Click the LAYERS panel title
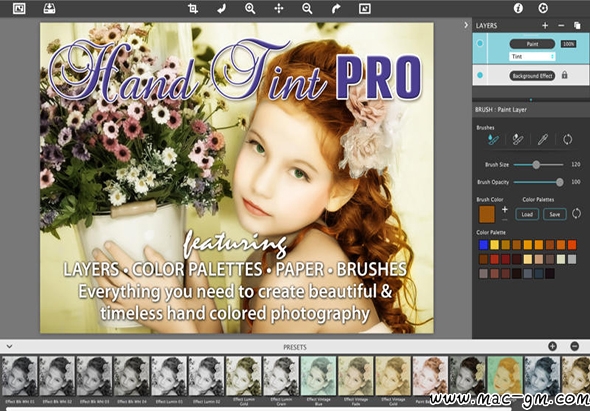Viewport: 590px width, 411px height. [486, 26]
